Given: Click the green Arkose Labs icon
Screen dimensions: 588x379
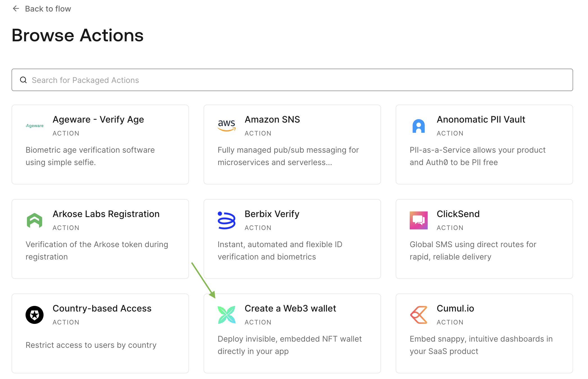Looking at the screenshot, I should click(x=35, y=220).
